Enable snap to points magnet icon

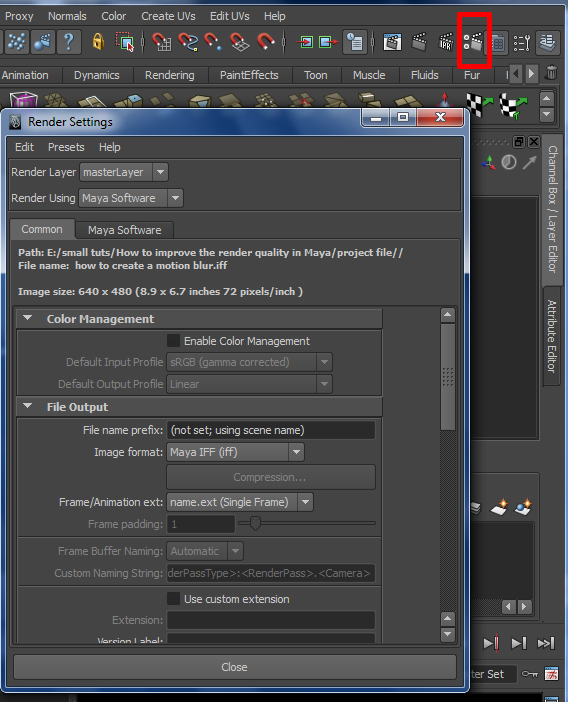[213, 43]
